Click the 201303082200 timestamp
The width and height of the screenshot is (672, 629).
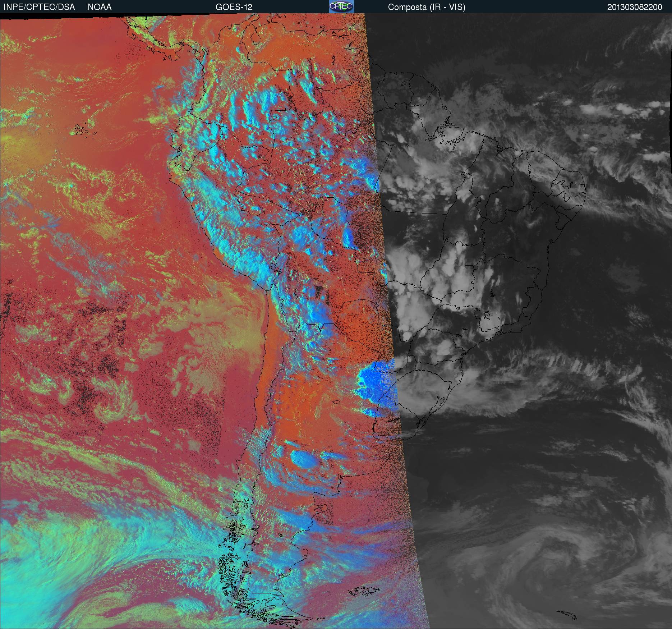point(635,7)
